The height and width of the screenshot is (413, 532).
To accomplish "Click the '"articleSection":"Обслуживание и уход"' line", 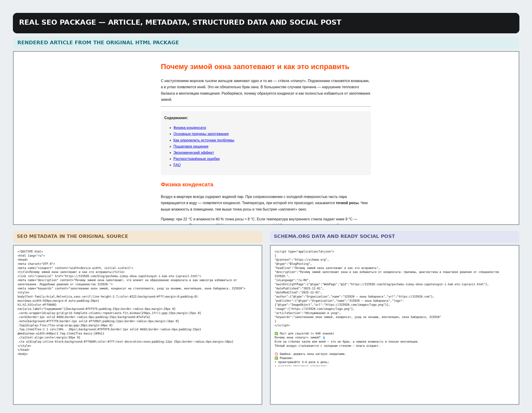I will point(308,313).
